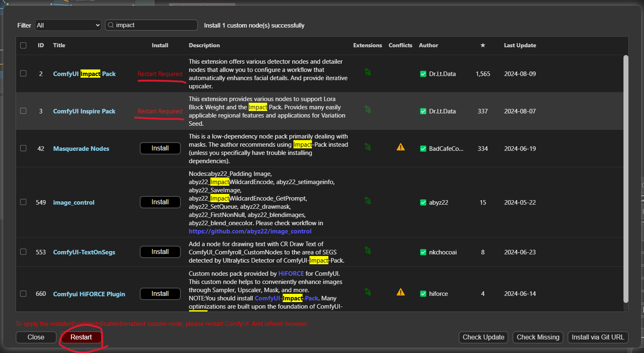Click green check icon beside hiforce
The image size is (644, 353).
[x=423, y=294]
